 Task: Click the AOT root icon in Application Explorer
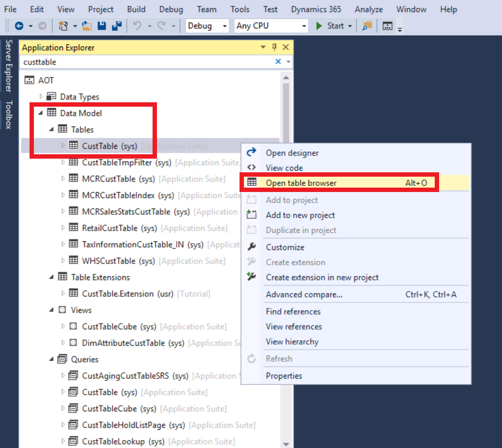click(28, 80)
